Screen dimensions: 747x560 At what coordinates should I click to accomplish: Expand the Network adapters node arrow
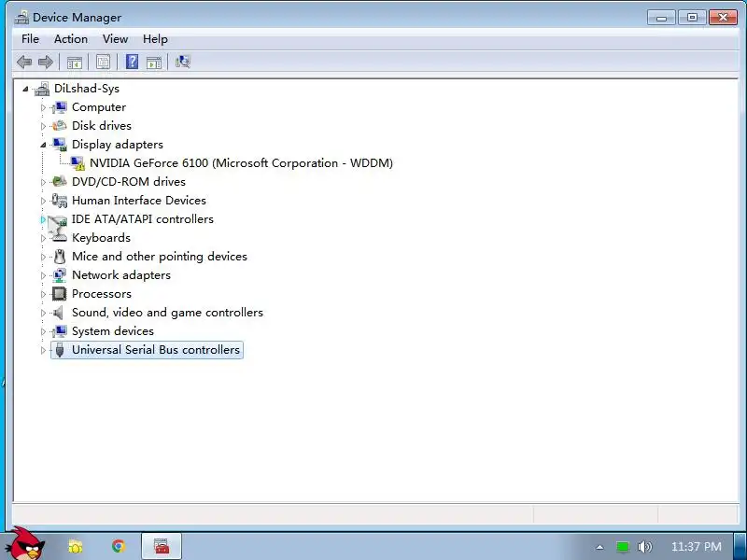[x=43, y=275]
